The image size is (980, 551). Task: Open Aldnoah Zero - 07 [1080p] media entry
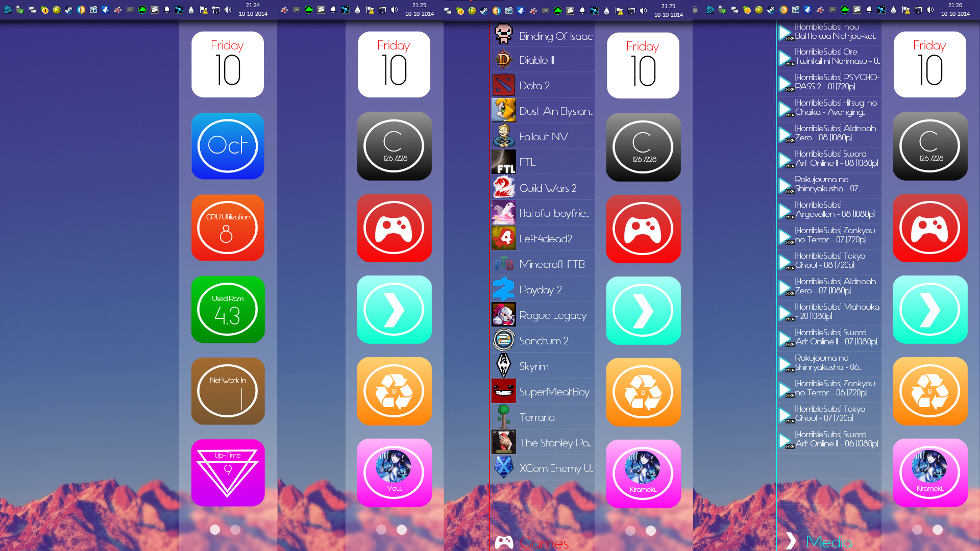pos(829,287)
